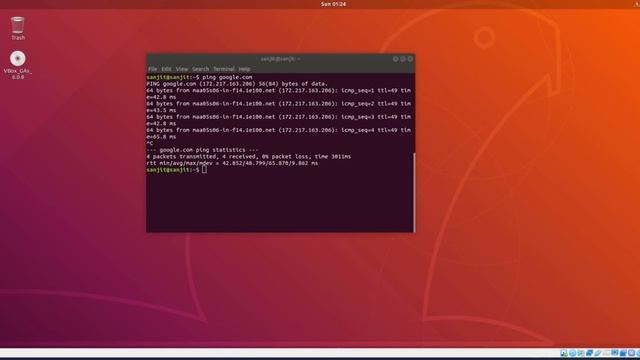Minimize the terminal window

click(x=395, y=59)
